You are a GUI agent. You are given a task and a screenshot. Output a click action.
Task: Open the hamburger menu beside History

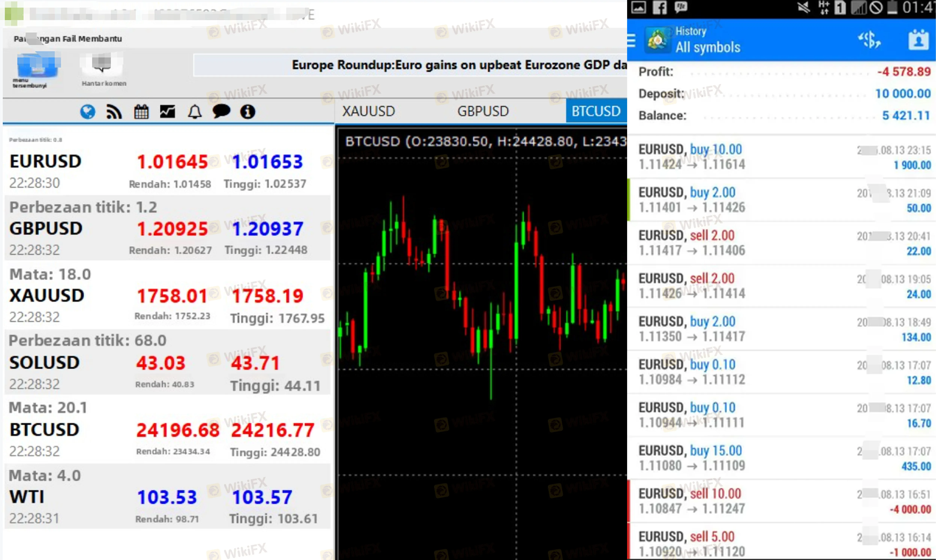pos(632,40)
